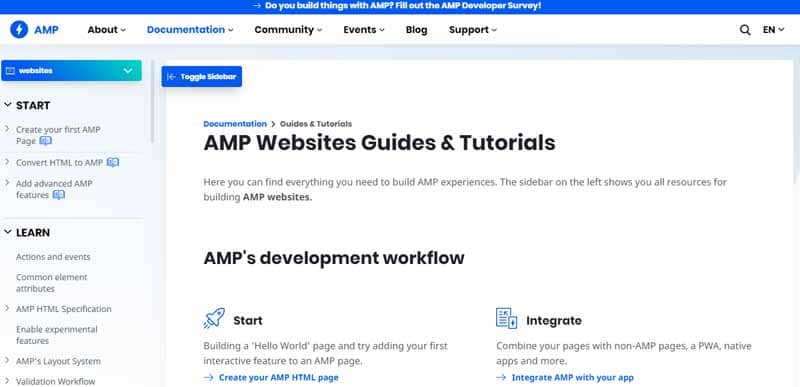The image size is (800, 387).
Task: Click the Documentation breadcrumb link
Action: [235, 124]
